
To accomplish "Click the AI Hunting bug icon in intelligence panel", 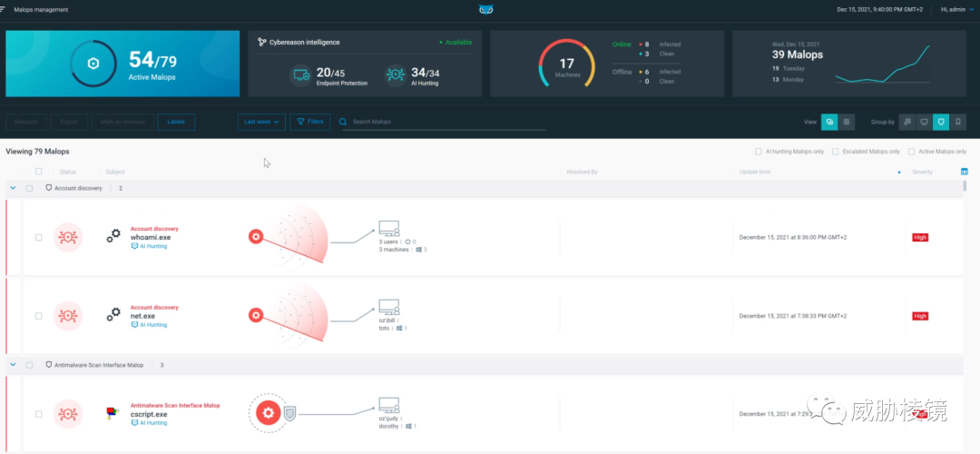I will point(395,75).
